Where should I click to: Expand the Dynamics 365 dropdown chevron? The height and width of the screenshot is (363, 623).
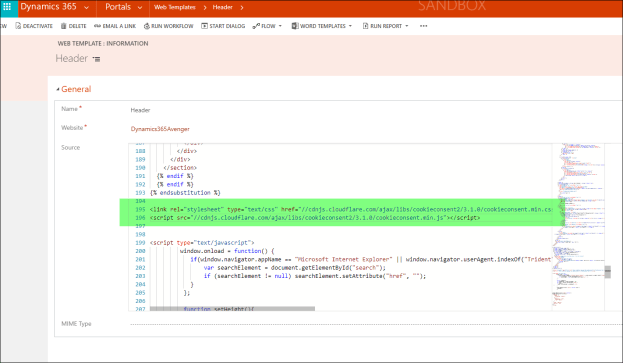click(86, 8)
